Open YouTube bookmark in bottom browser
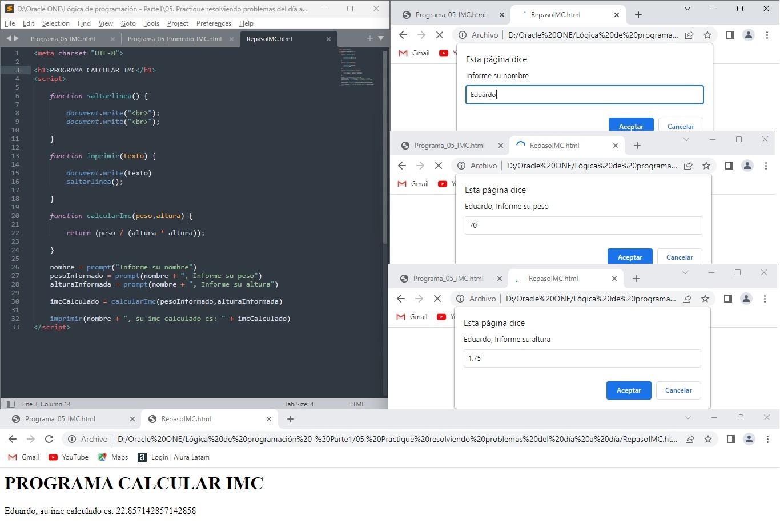This screenshot has height=532, width=780. point(69,457)
